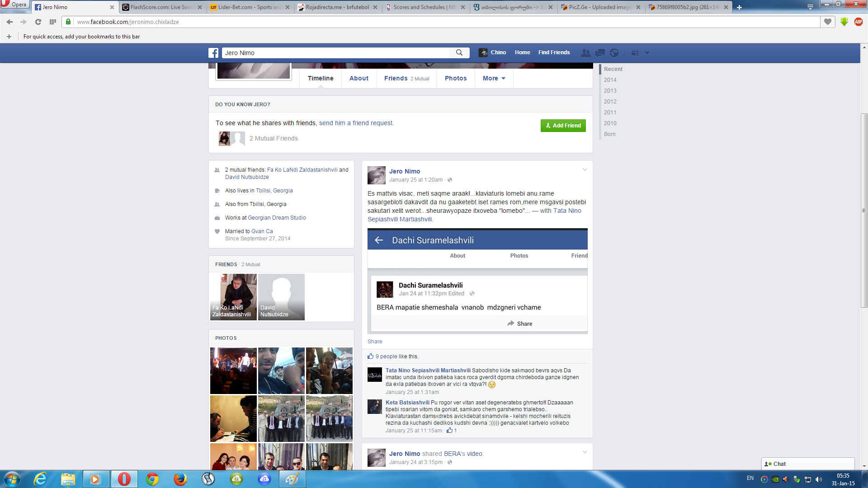The height and width of the screenshot is (488, 868).
Task: Jump to 2012 on the timeline
Action: coord(610,102)
